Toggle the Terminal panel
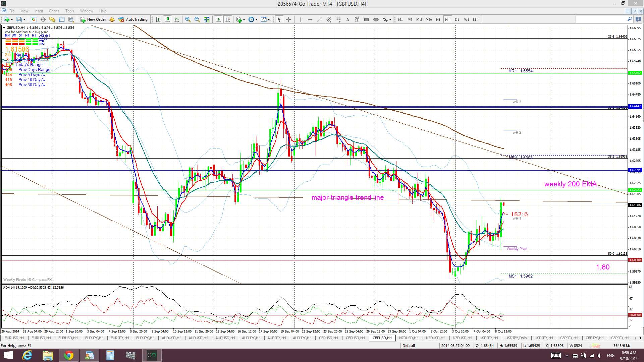The image size is (644, 362). click(x=62, y=19)
